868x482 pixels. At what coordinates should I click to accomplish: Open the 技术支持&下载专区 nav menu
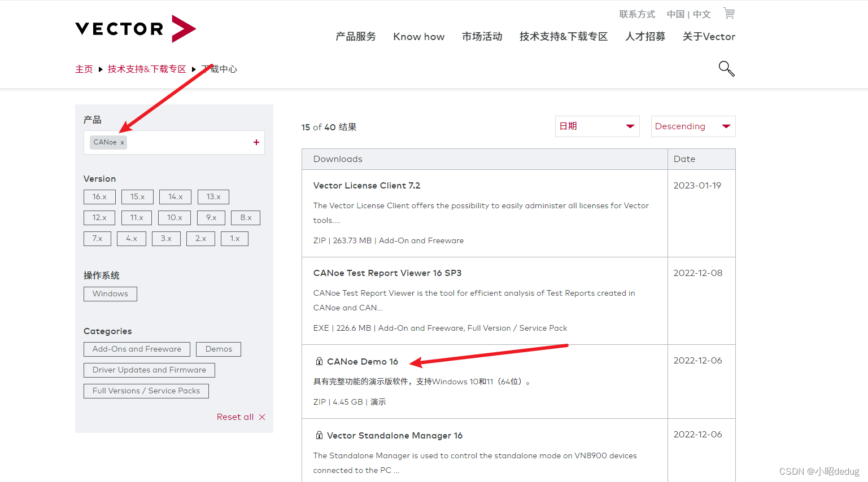[564, 37]
